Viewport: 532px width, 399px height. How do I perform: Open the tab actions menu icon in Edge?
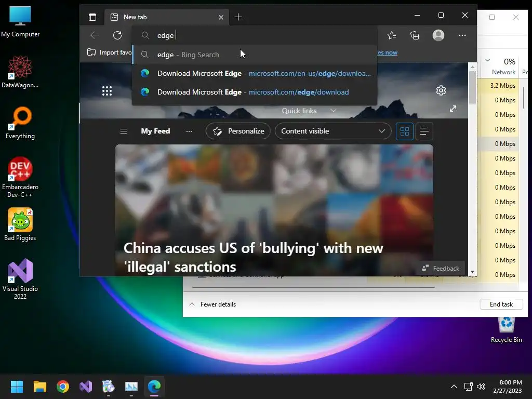[x=92, y=17]
